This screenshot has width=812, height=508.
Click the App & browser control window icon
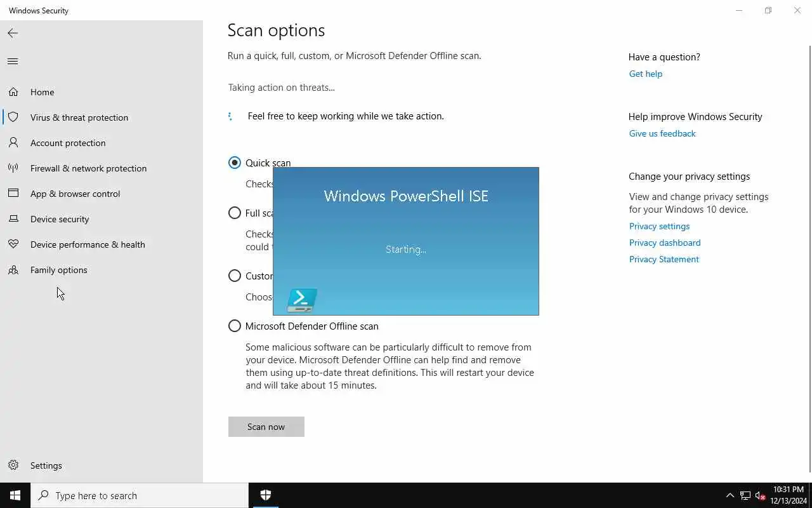coord(13,194)
